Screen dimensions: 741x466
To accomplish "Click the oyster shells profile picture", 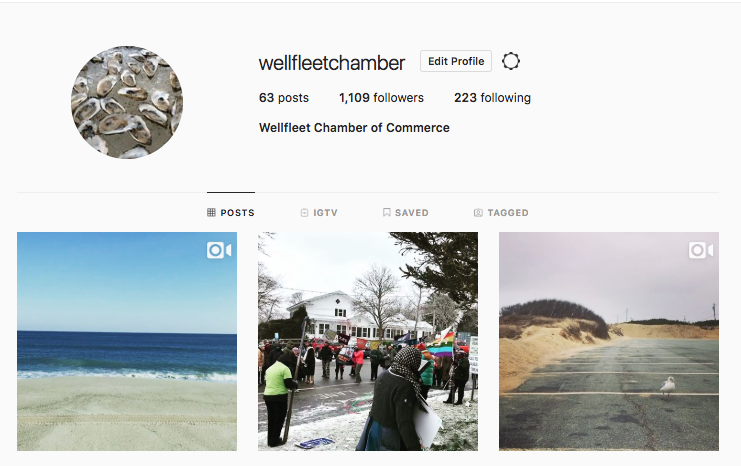I will tap(127, 102).
